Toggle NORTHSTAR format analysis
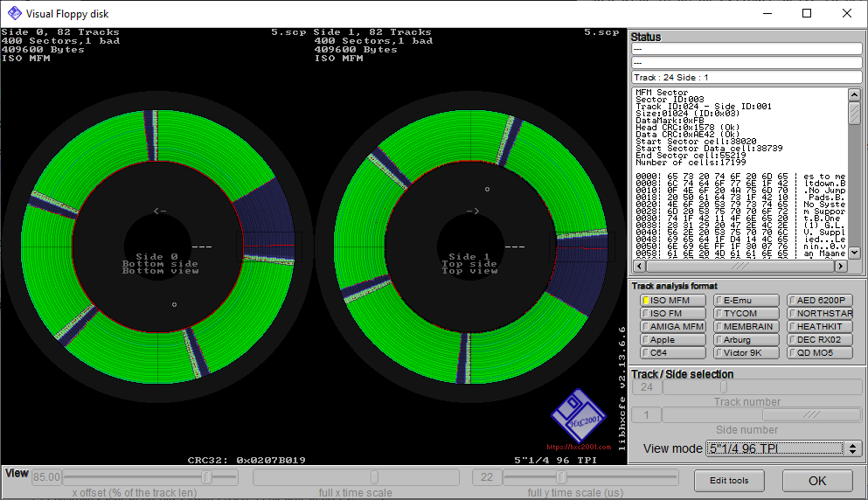Screen dimensions: 868x500 pos(820,314)
